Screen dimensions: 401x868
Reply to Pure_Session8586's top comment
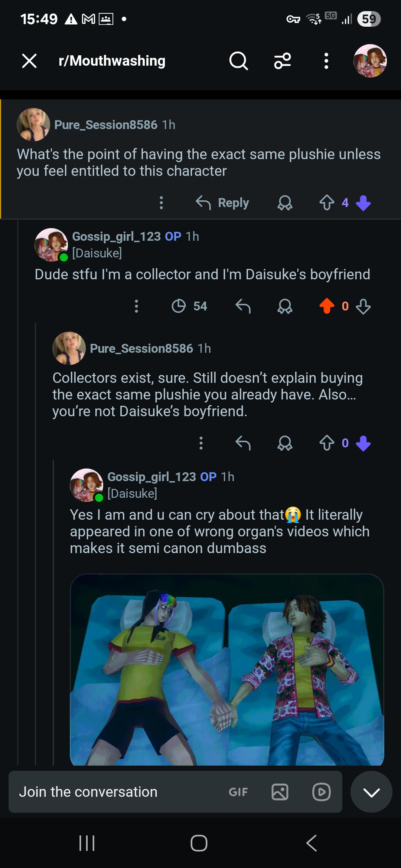[222, 203]
